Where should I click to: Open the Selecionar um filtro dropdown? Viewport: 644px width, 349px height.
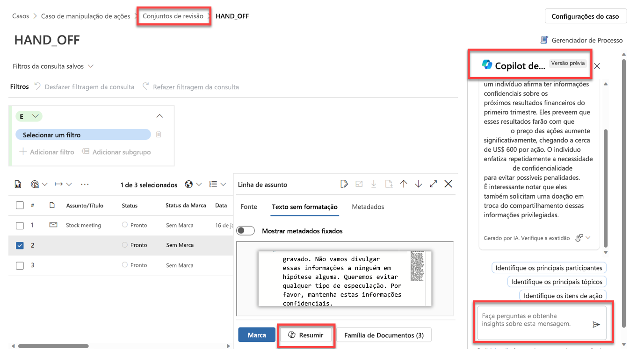[83, 135]
